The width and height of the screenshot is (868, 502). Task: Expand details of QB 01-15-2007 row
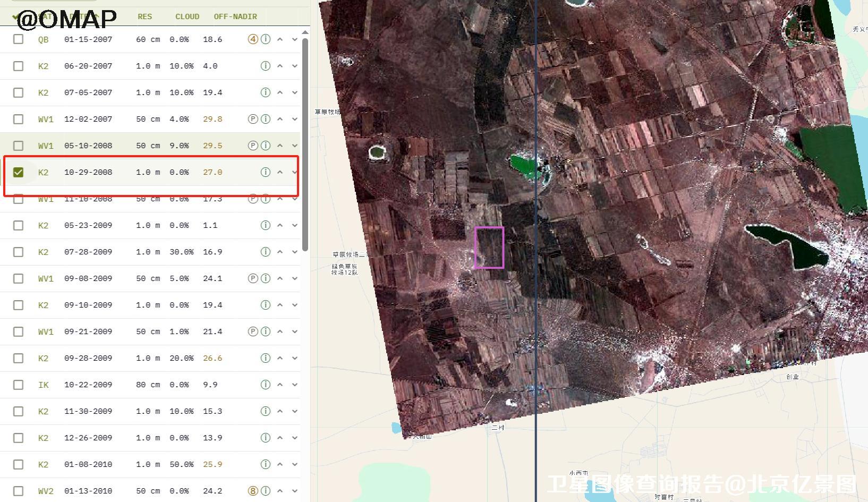pos(295,39)
